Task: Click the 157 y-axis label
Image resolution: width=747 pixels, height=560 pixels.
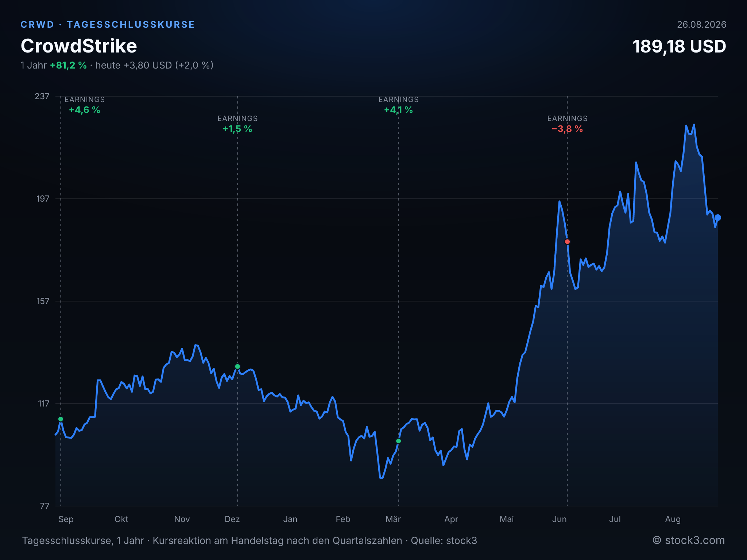Action: click(x=43, y=301)
